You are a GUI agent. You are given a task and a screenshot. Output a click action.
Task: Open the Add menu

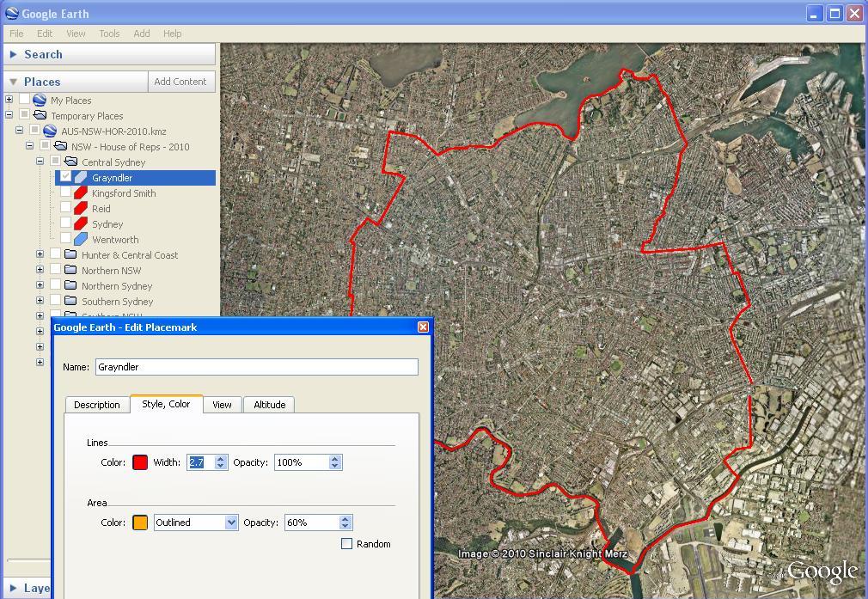tap(142, 34)
